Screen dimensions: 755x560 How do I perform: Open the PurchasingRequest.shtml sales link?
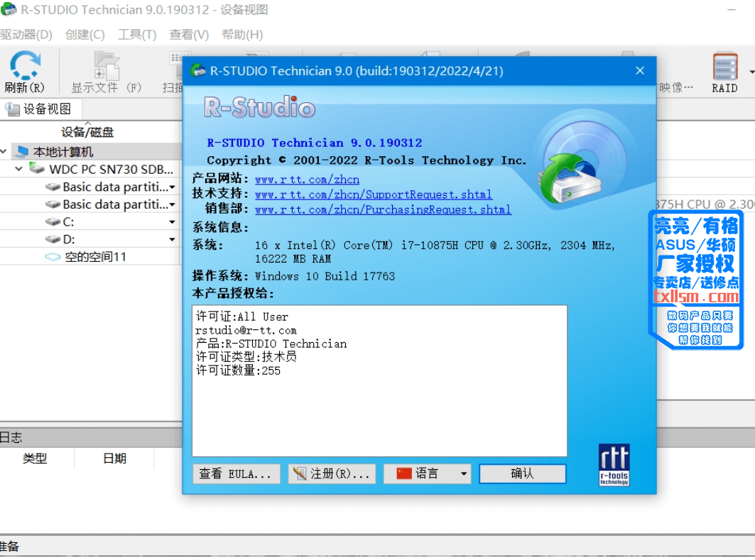[x=384, y=210]
